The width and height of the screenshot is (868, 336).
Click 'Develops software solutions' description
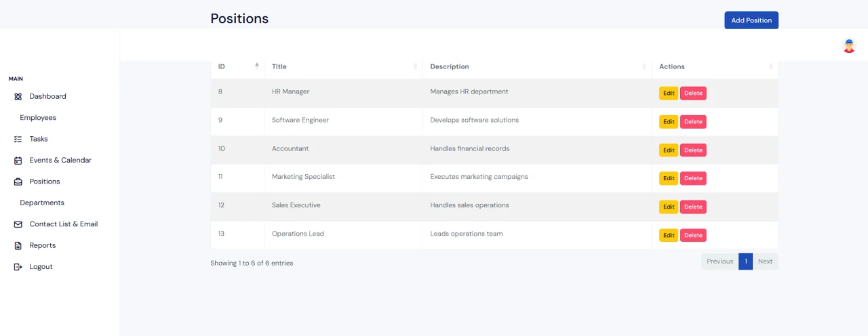coord(475,120)
